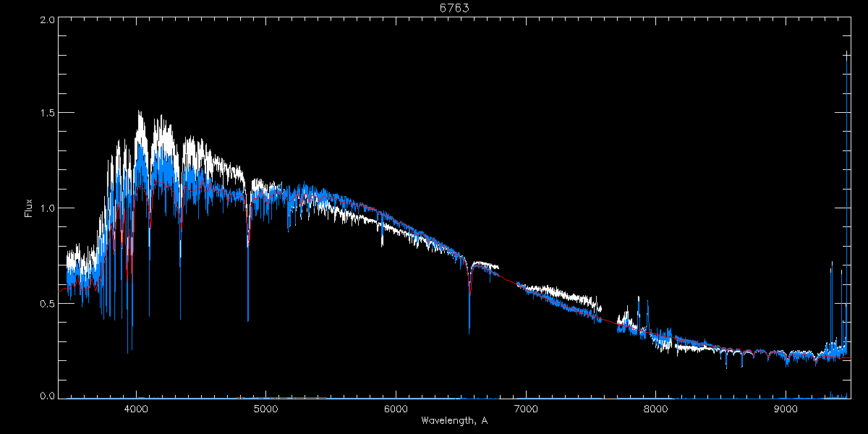This screenshot has width=868, height=434.
Task: Click the x-axis tick label "6000"
Action: [x=396, y=409]
